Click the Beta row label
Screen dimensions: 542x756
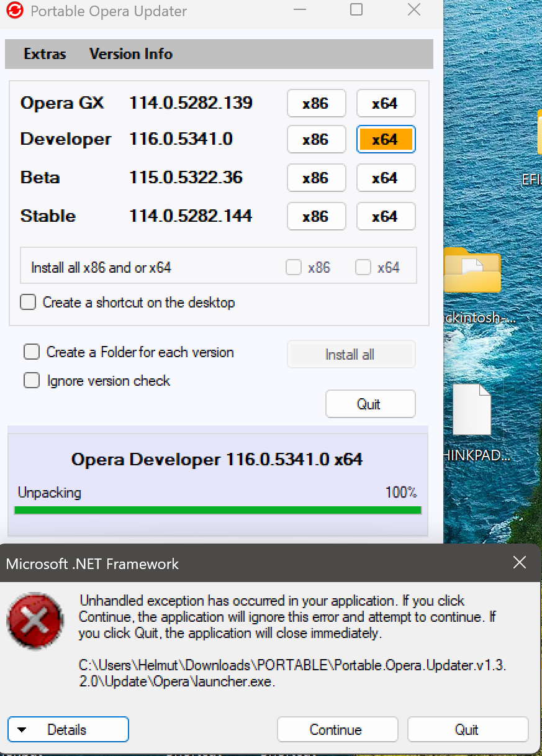40,178
